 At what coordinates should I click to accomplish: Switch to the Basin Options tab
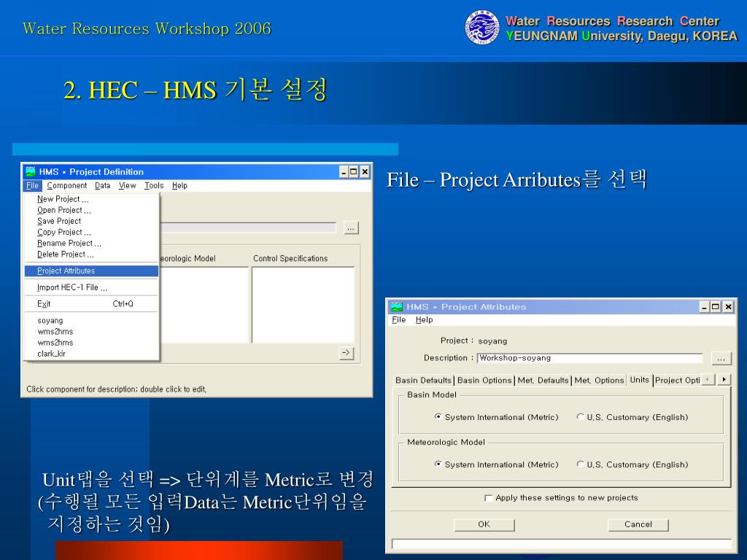pos(484,380)
